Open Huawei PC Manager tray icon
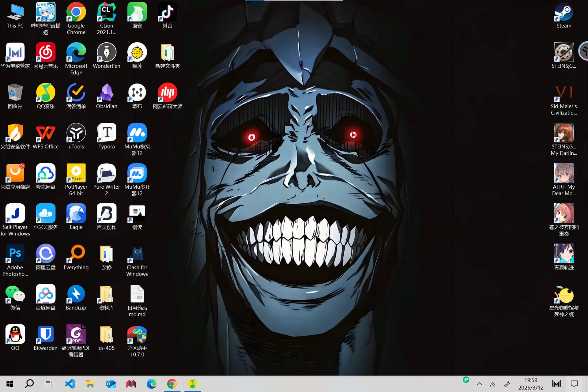The image size is (588, 392). point(556,384)
